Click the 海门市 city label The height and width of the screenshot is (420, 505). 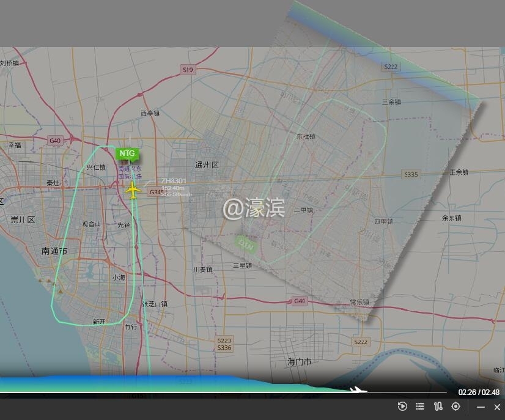click(x=300, y=362)
